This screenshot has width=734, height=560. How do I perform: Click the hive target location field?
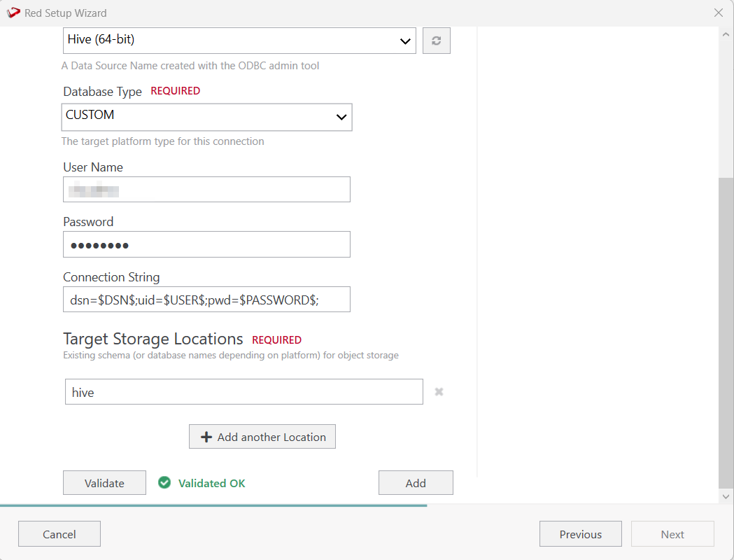(244, 392)
